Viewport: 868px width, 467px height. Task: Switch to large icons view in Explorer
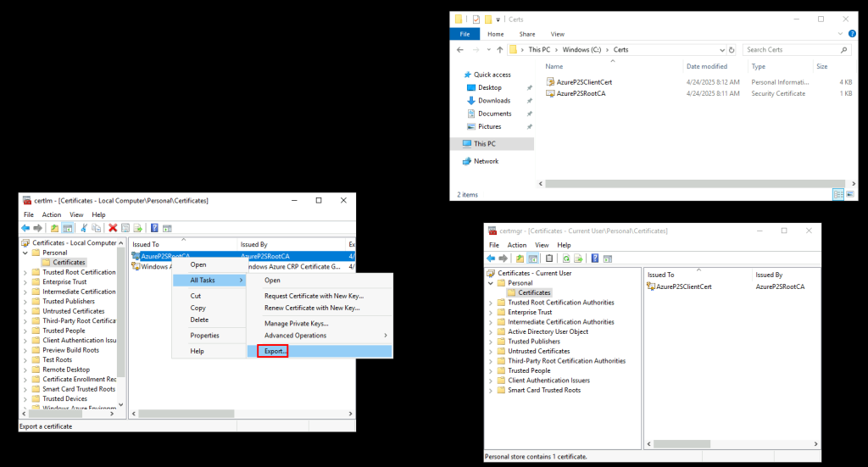[x=850, y=194]
